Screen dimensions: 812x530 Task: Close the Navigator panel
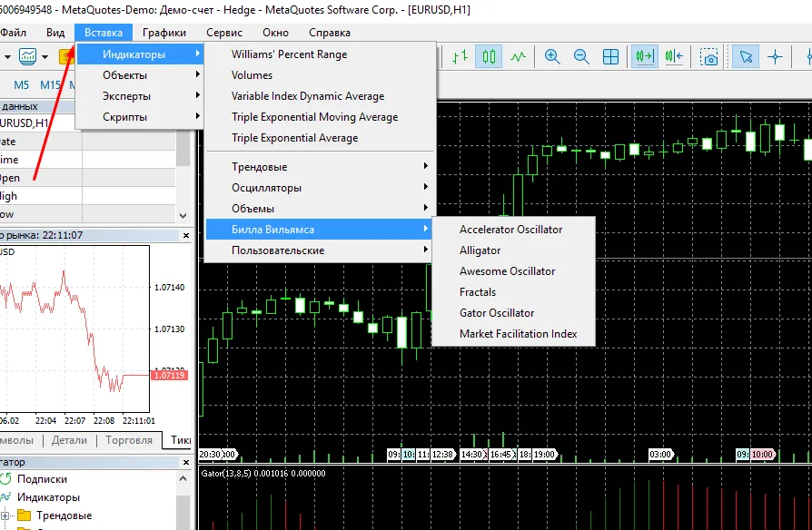coord(186,462)
